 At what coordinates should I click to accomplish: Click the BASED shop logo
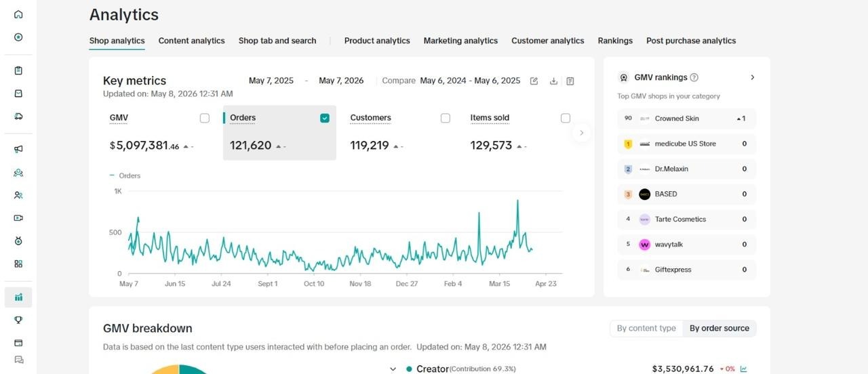644,194
